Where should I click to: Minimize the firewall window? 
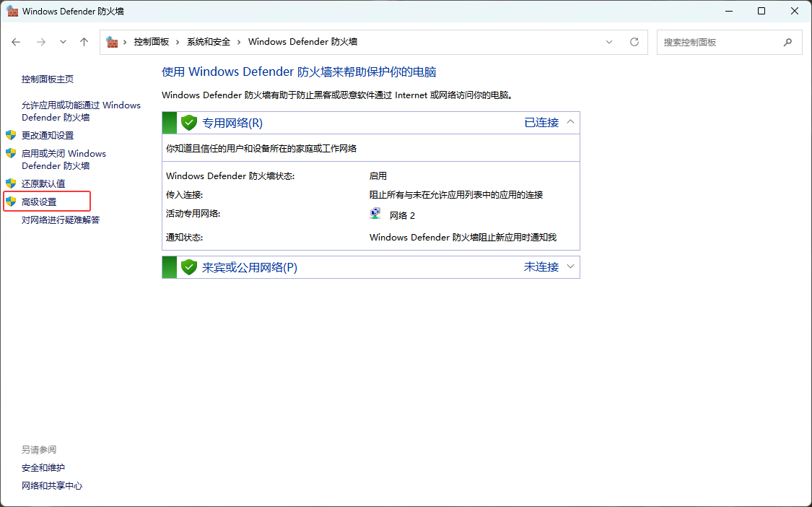(728, 11)
